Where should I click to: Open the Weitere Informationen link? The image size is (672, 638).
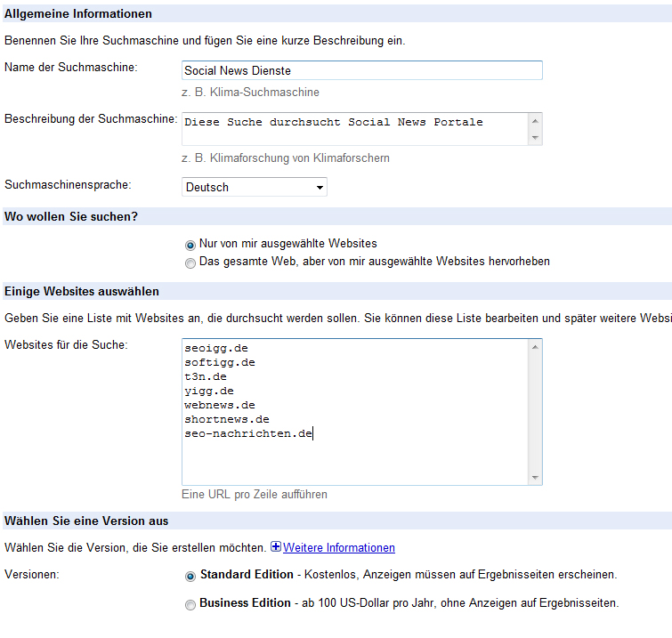pyautogui.click(x=339, y=547)
